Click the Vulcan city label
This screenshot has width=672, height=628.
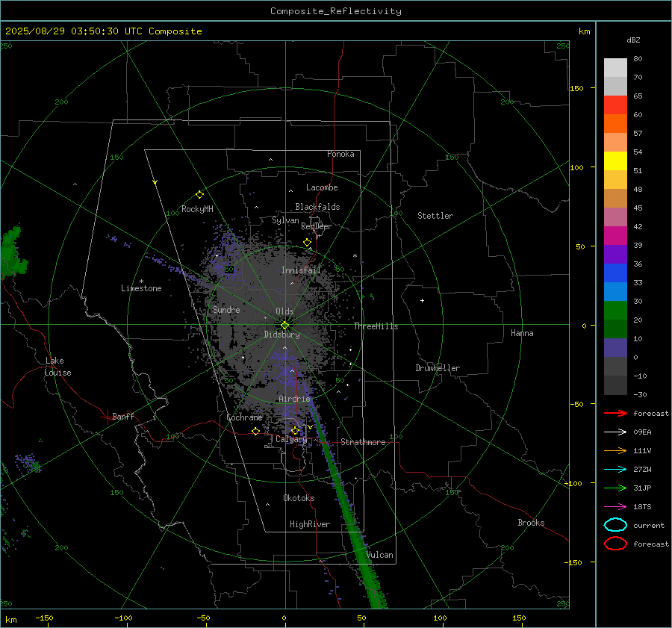click(379, 555)
